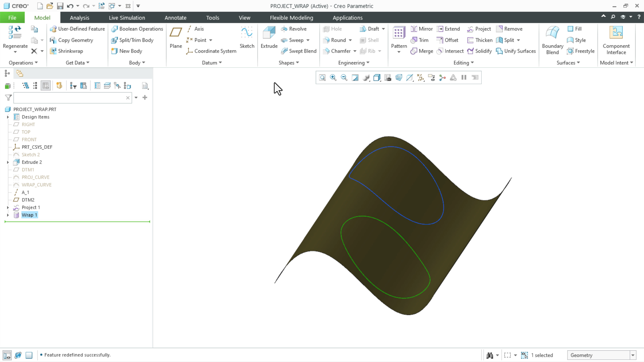
Task: Click the Regenerate icon
Action: [15, 33]
